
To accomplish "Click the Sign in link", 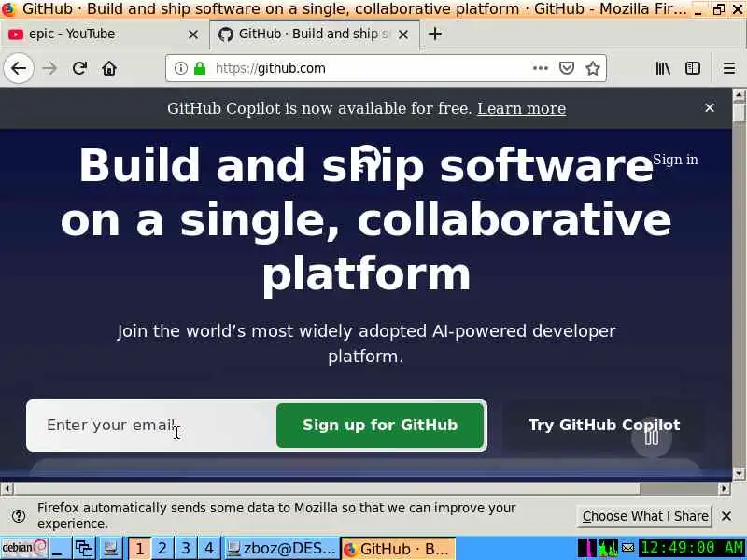I will point(675,160).
